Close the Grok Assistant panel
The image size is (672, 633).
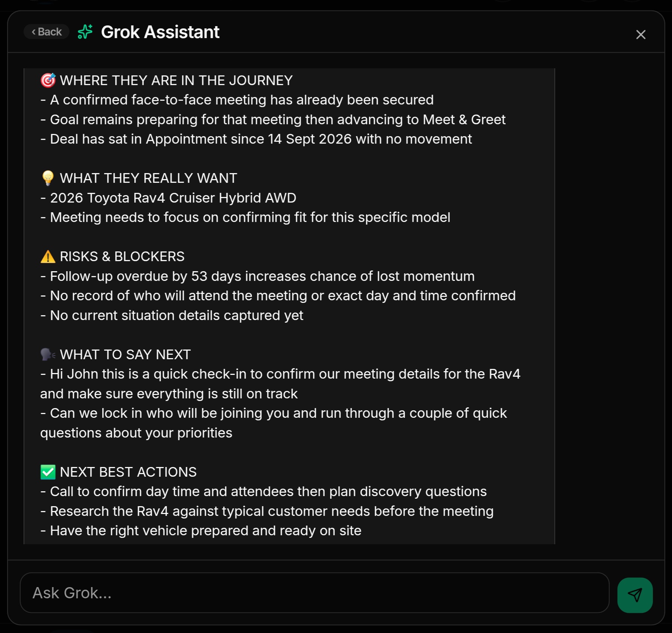click(641, 35)
